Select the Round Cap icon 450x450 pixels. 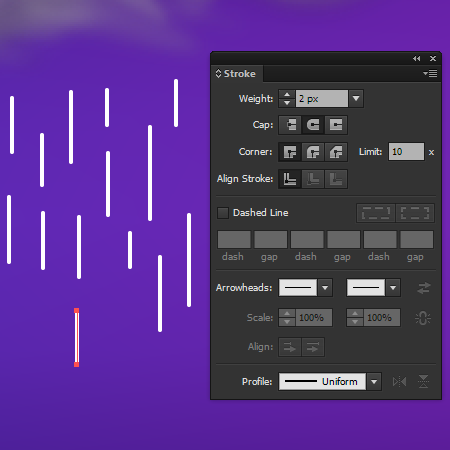tap(313, 125)
